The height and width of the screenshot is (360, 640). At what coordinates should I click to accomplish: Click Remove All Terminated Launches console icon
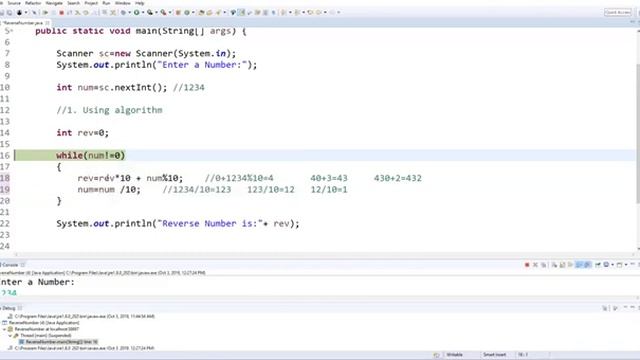[543, 265]
